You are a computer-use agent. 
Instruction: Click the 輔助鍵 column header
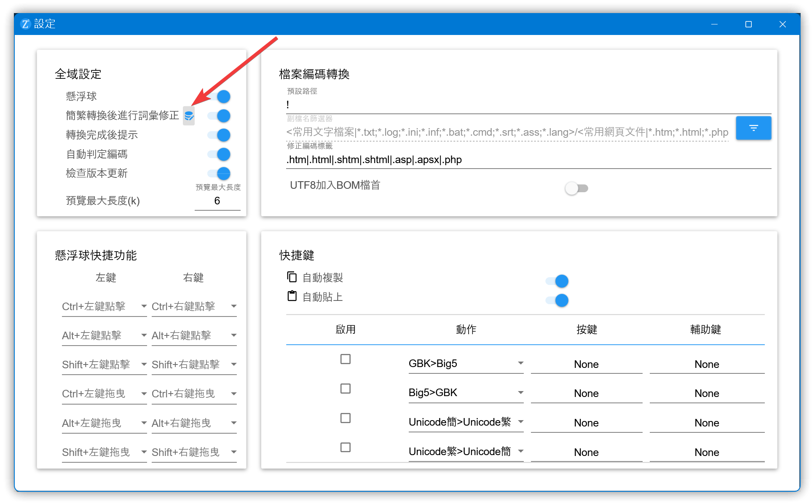tap(705, 330)
